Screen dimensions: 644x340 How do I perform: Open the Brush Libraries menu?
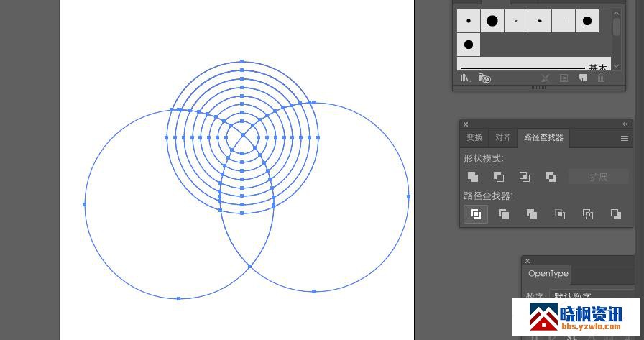[466, 78]
